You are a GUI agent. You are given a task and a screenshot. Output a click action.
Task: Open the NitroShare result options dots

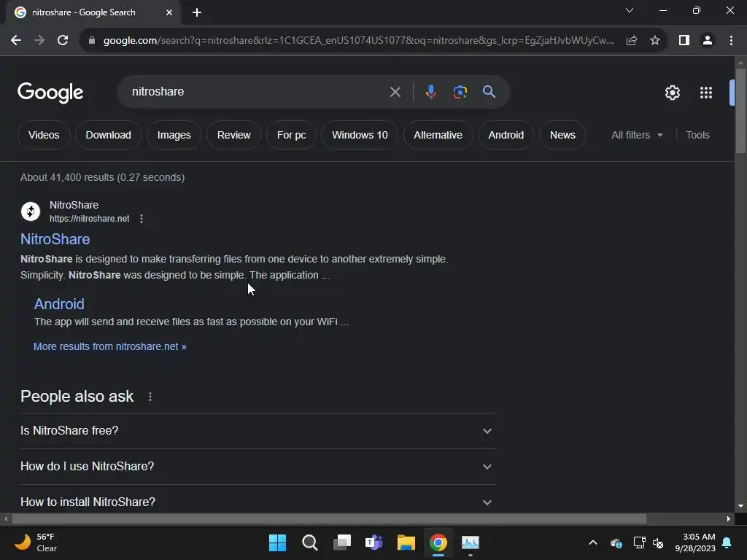(142, 219)
